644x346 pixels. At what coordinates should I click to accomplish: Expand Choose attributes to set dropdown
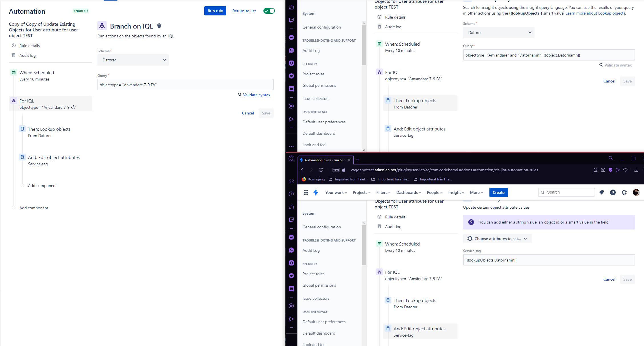(497, 239)
